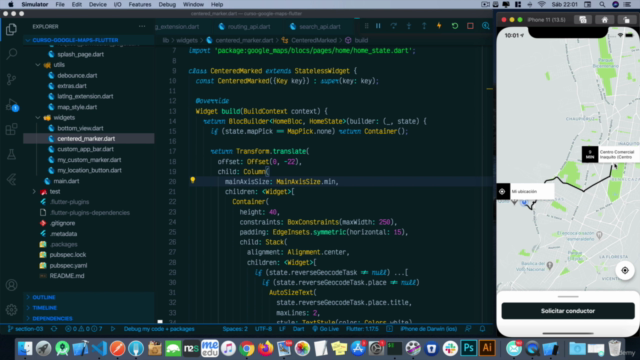Image resolution: width=640 pixels, height=360 pixels.
Task: Open the Device menu in Simulator
Action: [98, 4]
